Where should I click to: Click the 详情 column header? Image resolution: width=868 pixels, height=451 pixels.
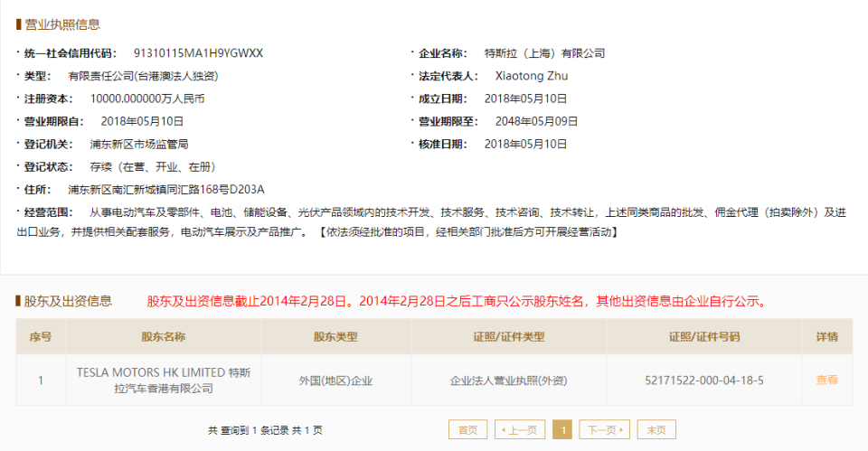click(x=827, y=336)
